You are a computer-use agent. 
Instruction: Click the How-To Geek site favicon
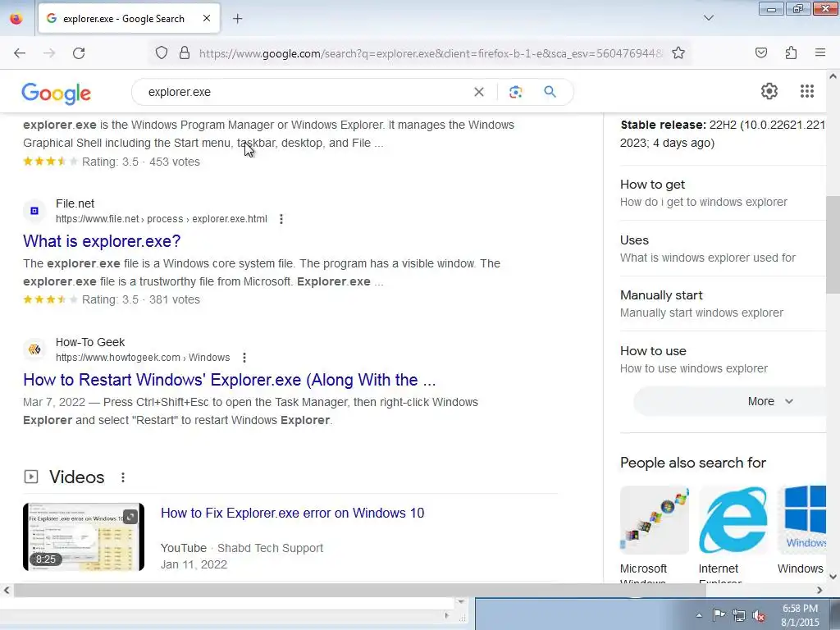click(34, 349)
